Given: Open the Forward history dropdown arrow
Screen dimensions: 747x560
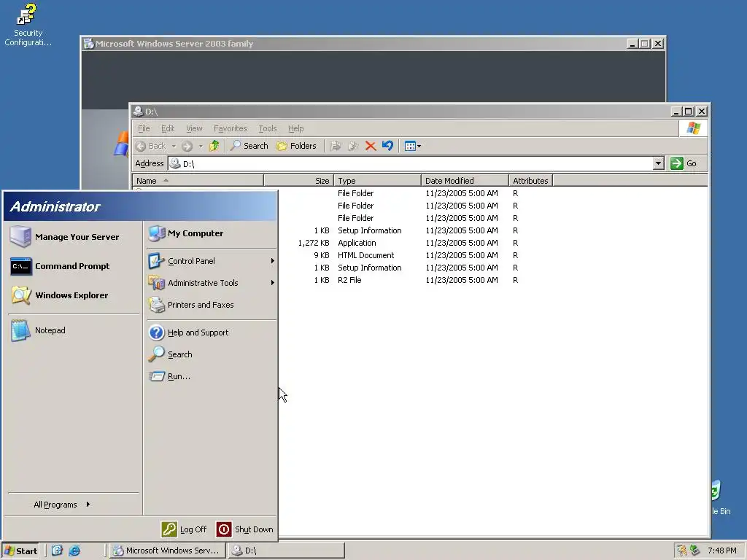Looking at the screenshot, I should (x=201, y=146).
